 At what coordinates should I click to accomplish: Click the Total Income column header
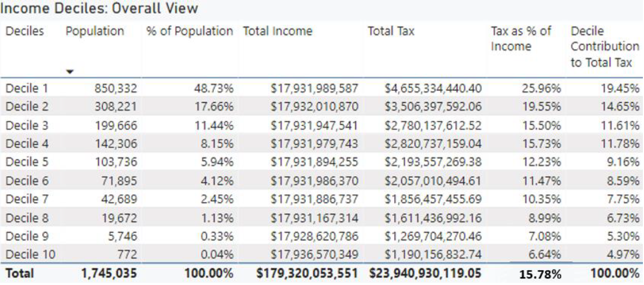[x=278, y=32]
